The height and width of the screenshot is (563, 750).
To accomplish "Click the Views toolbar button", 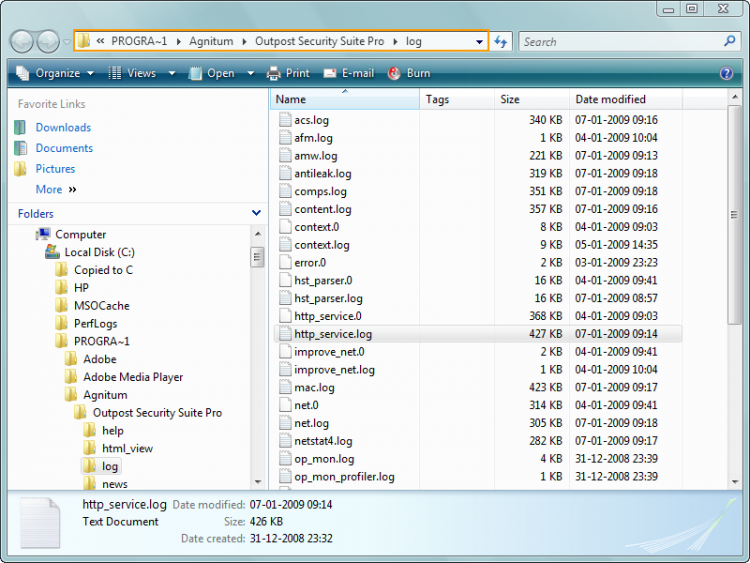I will coord(132,73).
